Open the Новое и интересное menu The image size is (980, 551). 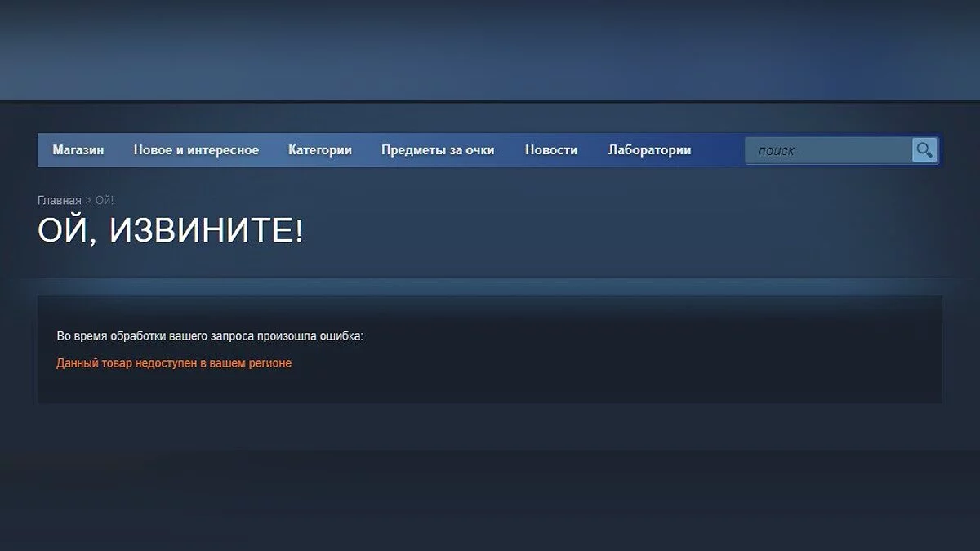[x=196, y=150]
